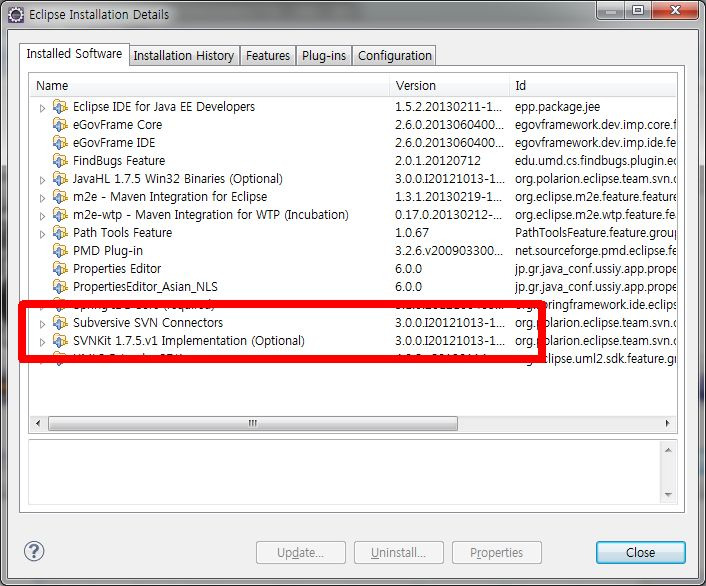The width and height of the screenshot is (706, 586).
Task: Click the PMD Plug-in feature icon
Action: tap(60, 251)
